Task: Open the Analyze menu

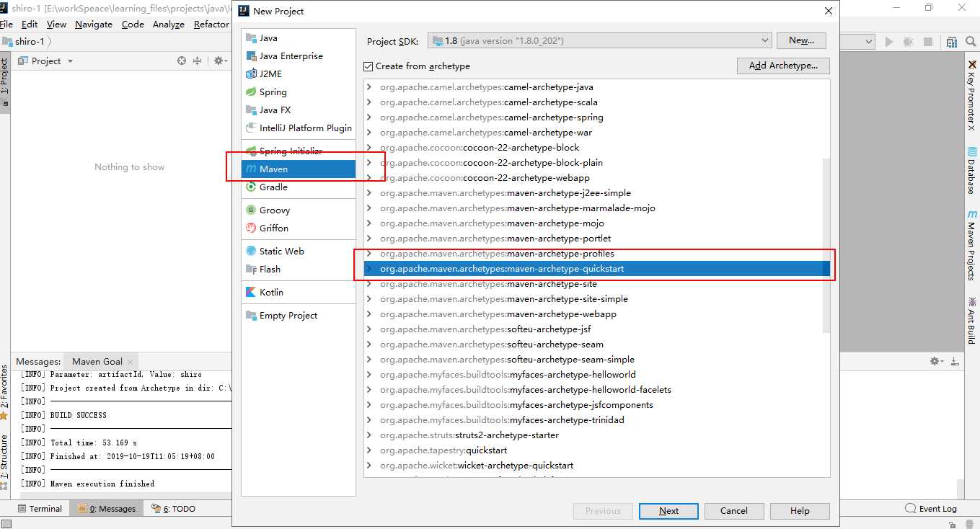Action: (169, 24)
